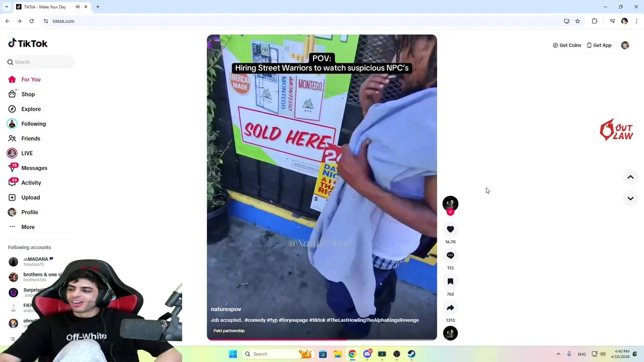Install app icon in address bar

click(567, 21)
